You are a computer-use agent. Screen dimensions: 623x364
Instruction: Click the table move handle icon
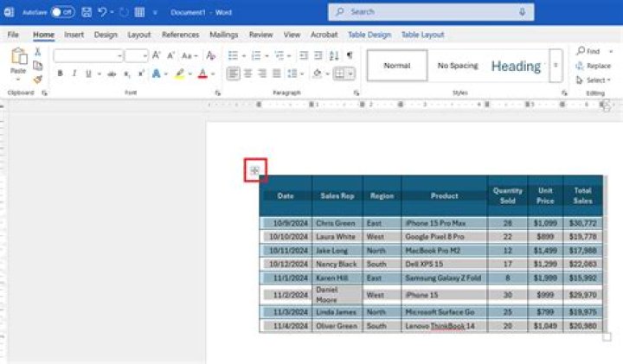coord(255,170)
